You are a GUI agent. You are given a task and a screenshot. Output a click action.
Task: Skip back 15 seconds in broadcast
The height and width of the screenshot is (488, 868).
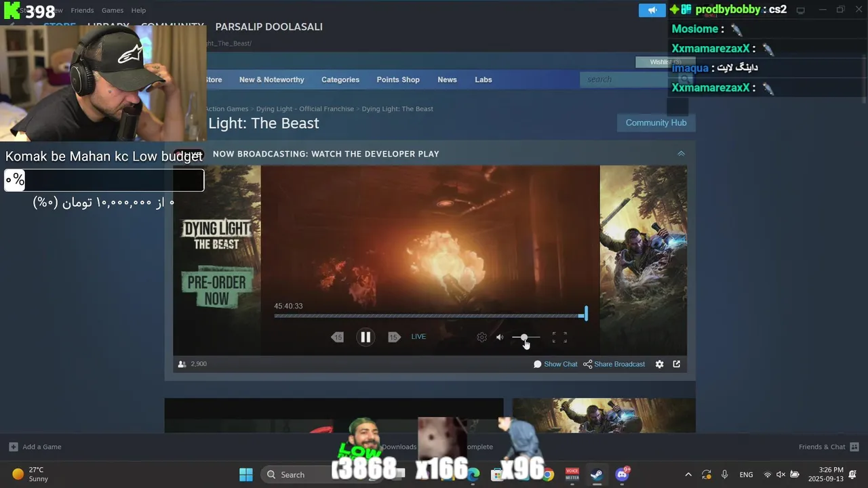(338, 337)
